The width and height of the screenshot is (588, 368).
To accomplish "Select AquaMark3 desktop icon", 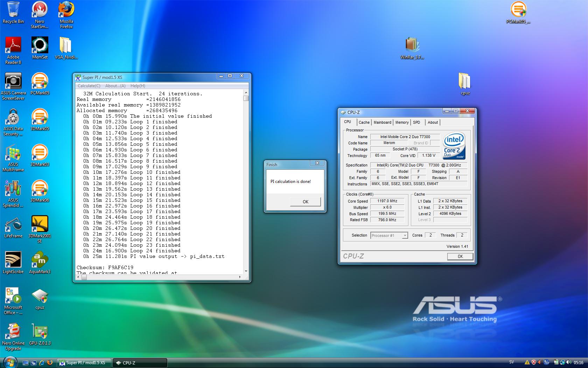I will 40,263.
